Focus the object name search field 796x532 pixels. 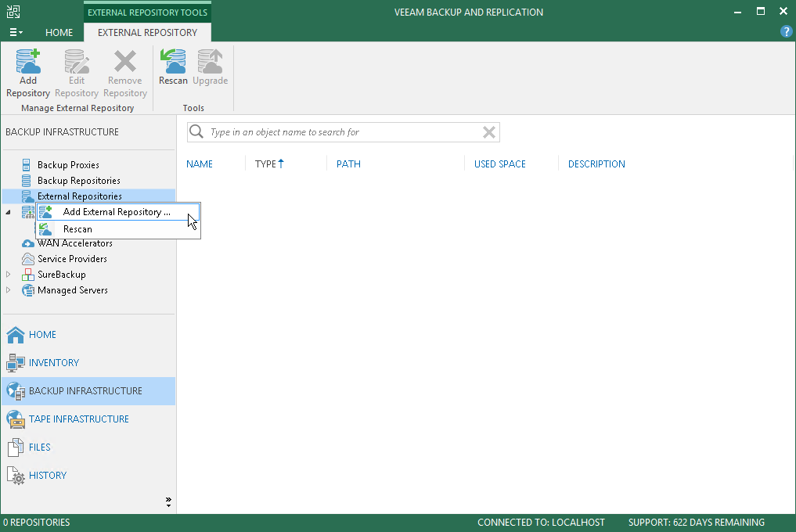[343, 132]
